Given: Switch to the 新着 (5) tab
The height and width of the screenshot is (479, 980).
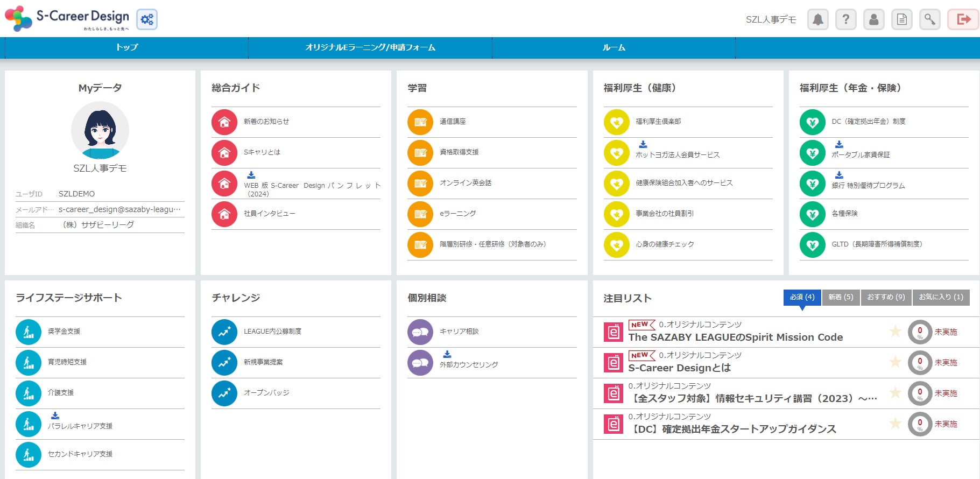Looking at the screenshot, I should click(841, 297).
